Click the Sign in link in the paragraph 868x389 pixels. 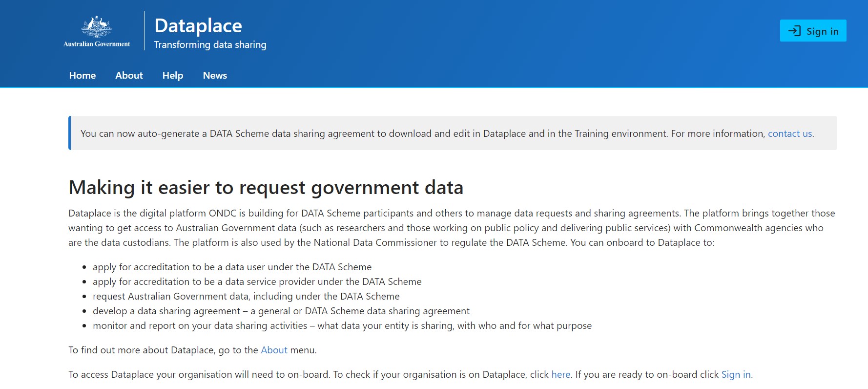(x=736, y=374)
